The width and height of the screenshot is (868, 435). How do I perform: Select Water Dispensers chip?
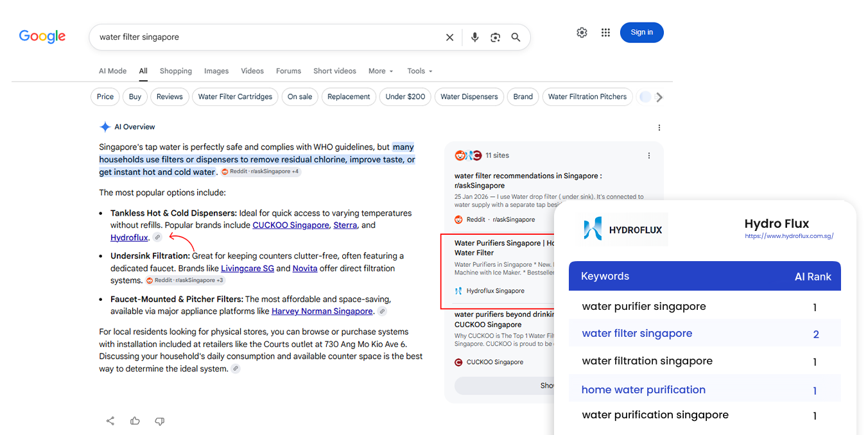point(469,97)
